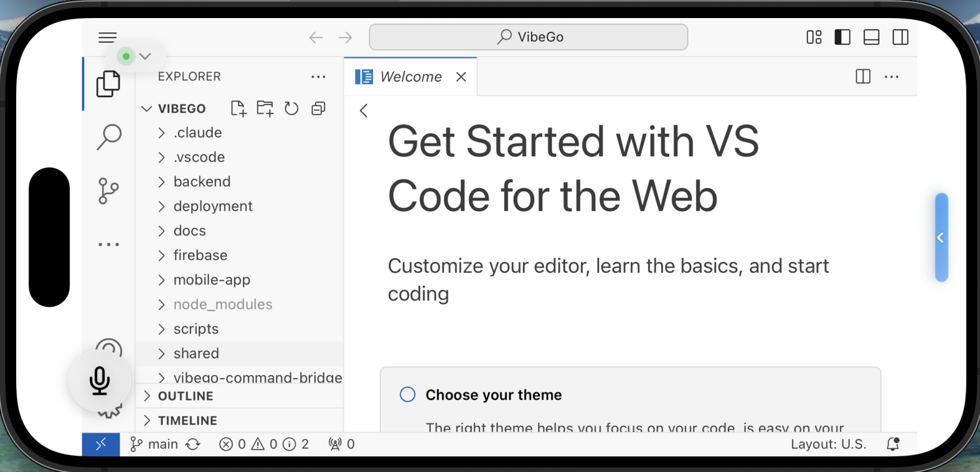The height and width of the screenshot is (472, 980).
Task: Split the editor to the right
Action: (x=863, y=77)
